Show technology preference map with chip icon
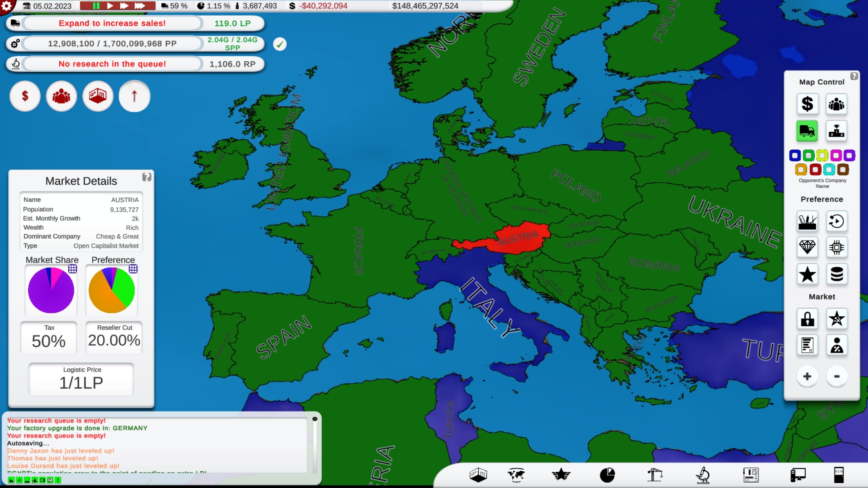Screen dimensions: 868x488 (836, 248)
